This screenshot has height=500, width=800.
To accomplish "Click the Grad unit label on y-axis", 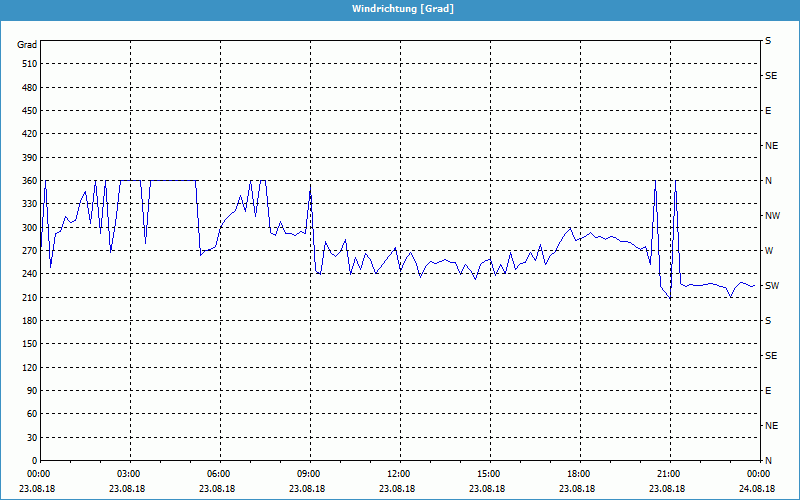I will 27,45.
